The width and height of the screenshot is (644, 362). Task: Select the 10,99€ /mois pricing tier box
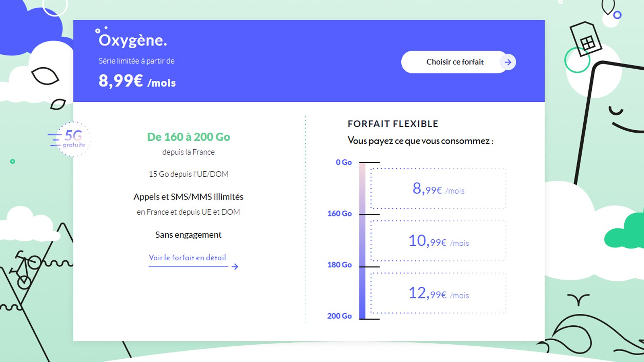pos(439,241)
